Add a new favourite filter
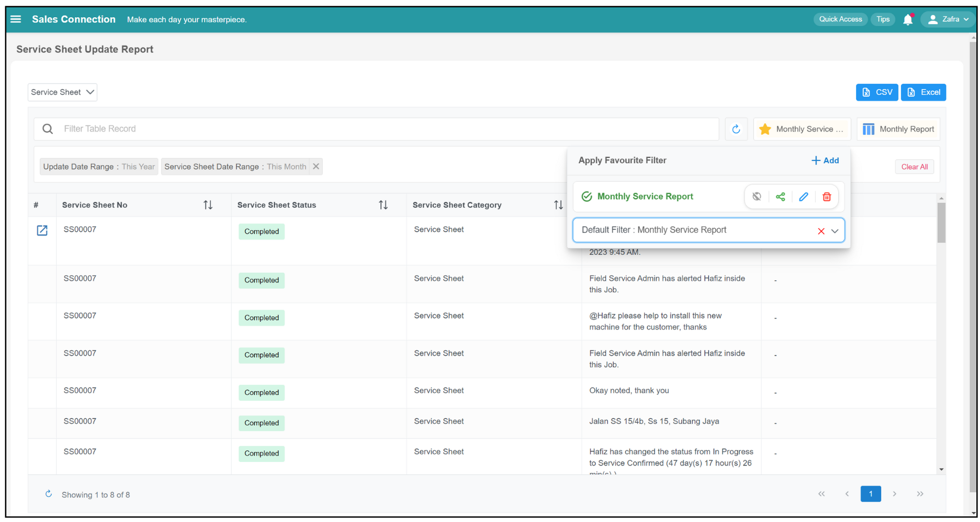The height and width of the screenshot is (522, 980). pos(825,161)
